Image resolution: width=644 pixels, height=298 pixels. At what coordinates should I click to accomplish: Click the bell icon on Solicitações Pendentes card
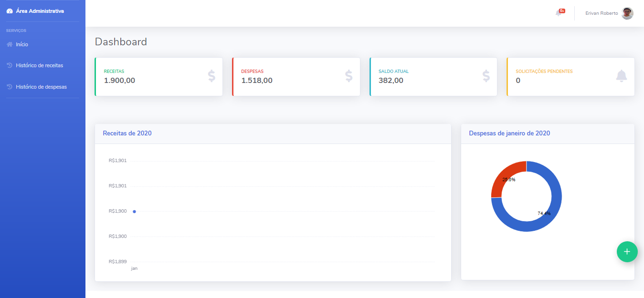click(622, 76)
